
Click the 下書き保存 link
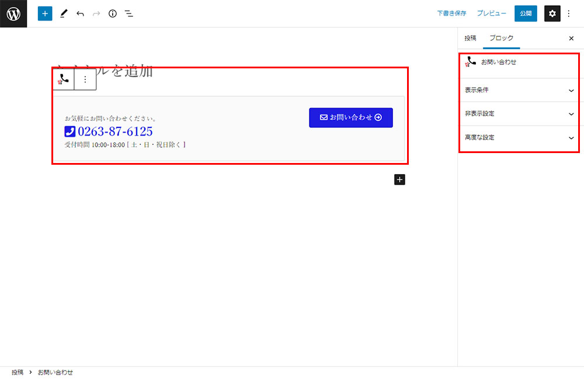pos(451,13)
